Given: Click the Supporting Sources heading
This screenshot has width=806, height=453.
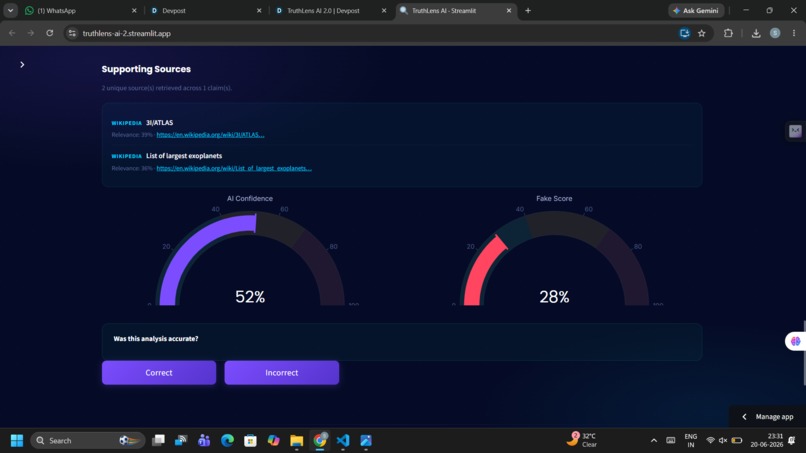Looking at the screenshot, I should pos(146,69).
